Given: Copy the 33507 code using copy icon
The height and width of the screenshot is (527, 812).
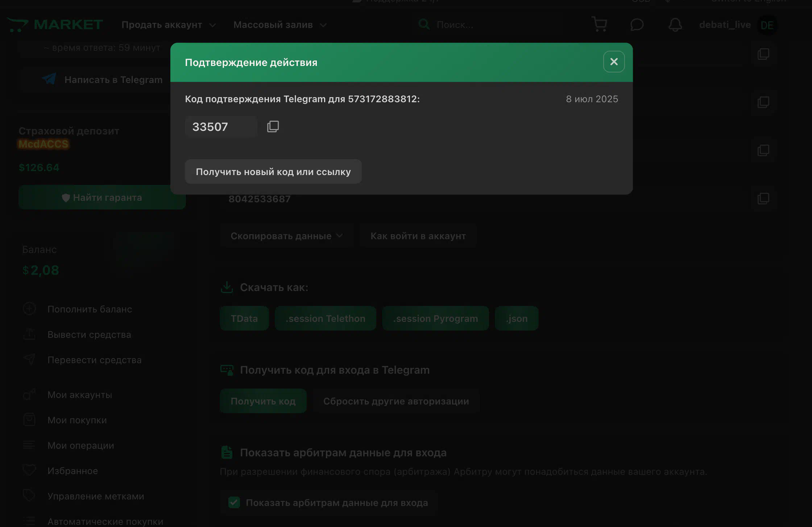Looking at the screenshot, I should (x=273, y=126).
